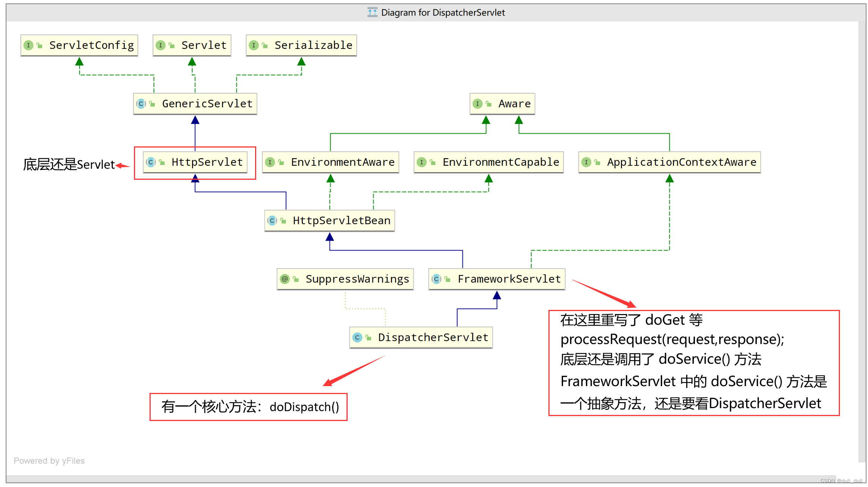Click the Serializable interface icon
The height and width of the screenshot is (487, 868).
coord(254,46)
